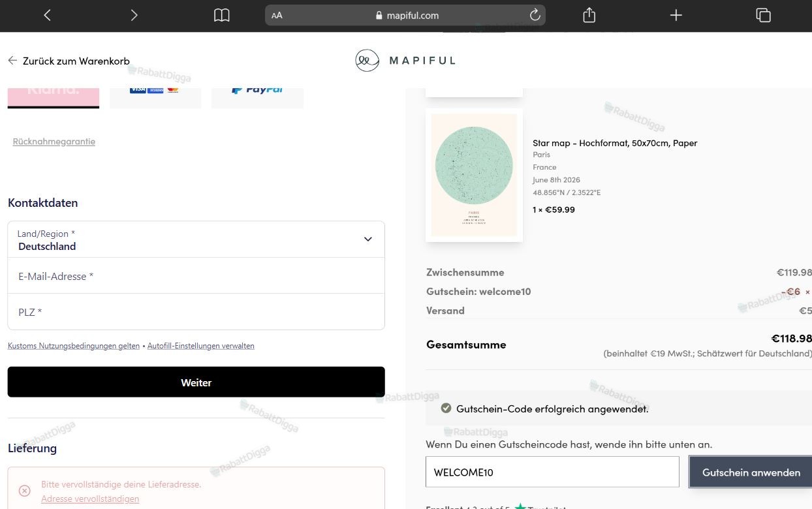The image size is (812, 509).
Task: Focus the PLZ field
Action: [196, 312]
